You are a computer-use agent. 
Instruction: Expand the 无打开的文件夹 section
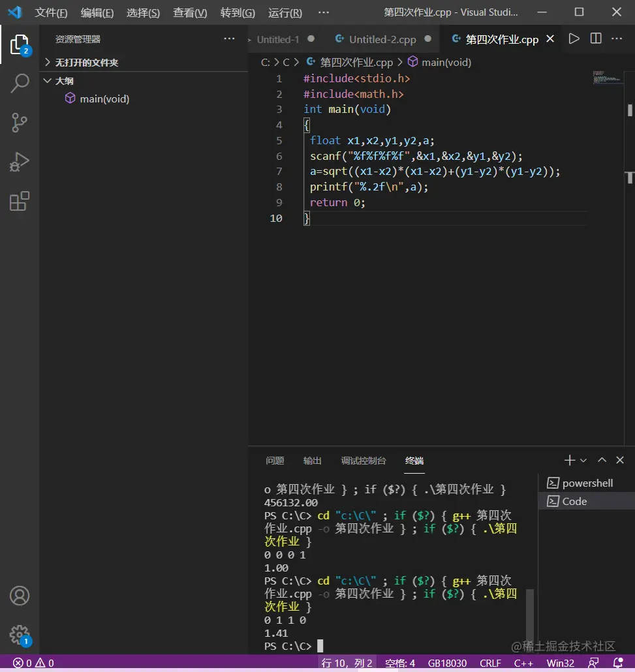click(x=86, y=63)
